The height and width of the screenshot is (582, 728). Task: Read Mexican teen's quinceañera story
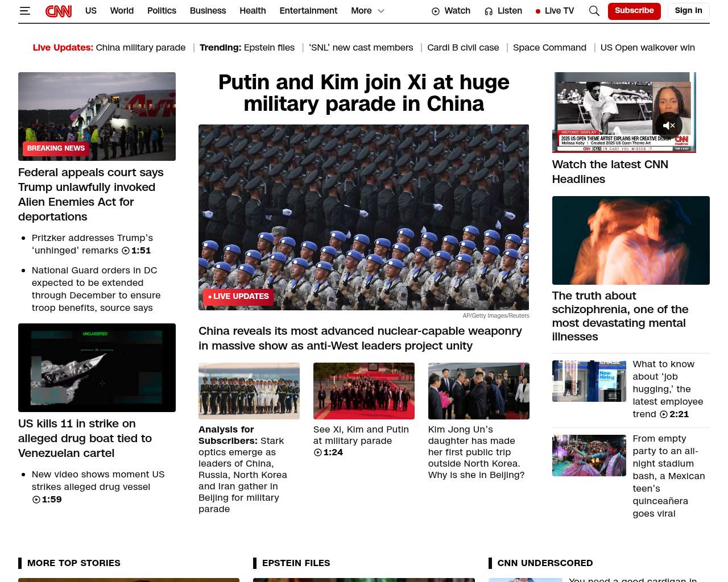coord(669,476)
